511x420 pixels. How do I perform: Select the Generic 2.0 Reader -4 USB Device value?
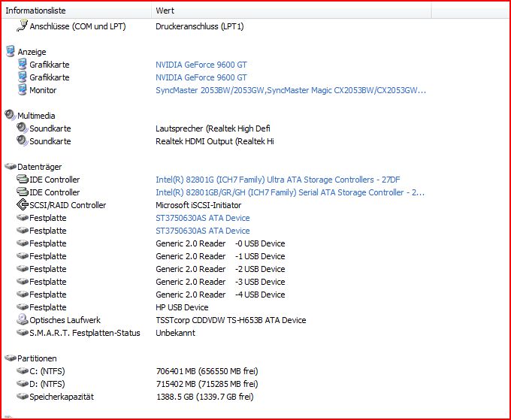pyautogui.click(x=220, y=295)
